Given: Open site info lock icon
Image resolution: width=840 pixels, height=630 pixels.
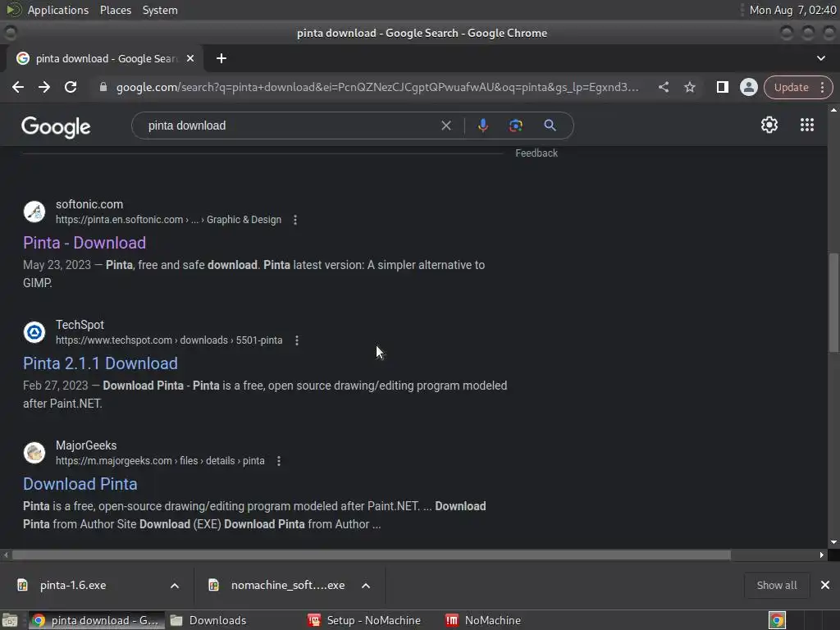Looking at the screenshot, I should tap(103, 87).
